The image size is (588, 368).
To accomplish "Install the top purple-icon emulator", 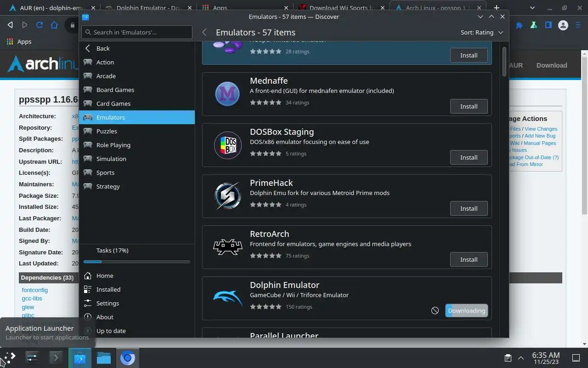I will tap(469, 55).
